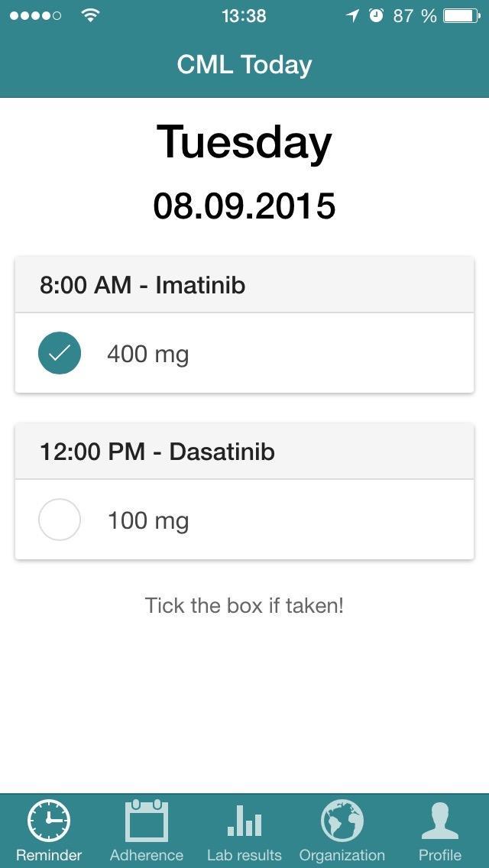Tap the location arrow status icon
The height and width of the screenshot is (868, 489).
click(x=352, y=15)
